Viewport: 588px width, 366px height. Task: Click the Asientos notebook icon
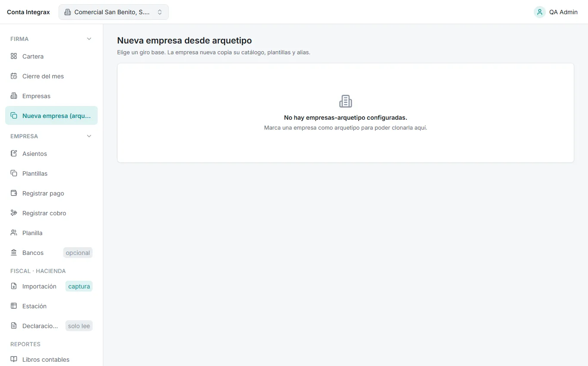(x=14, y=154)
